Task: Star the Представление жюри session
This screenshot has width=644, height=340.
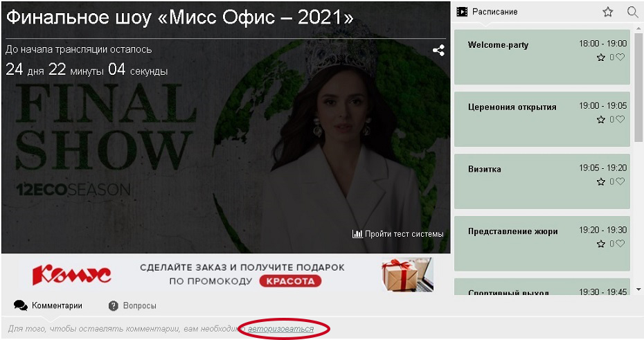Action: pyautogui.click(x=601, y=244)
